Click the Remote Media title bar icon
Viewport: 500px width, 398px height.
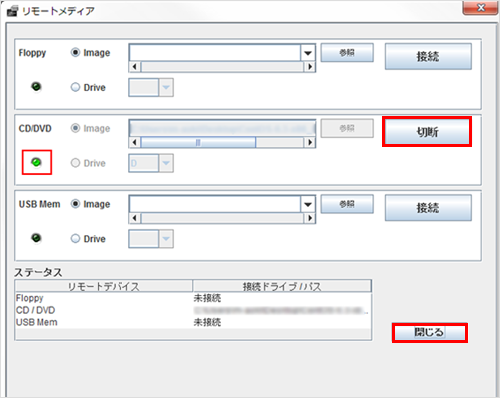12,11
